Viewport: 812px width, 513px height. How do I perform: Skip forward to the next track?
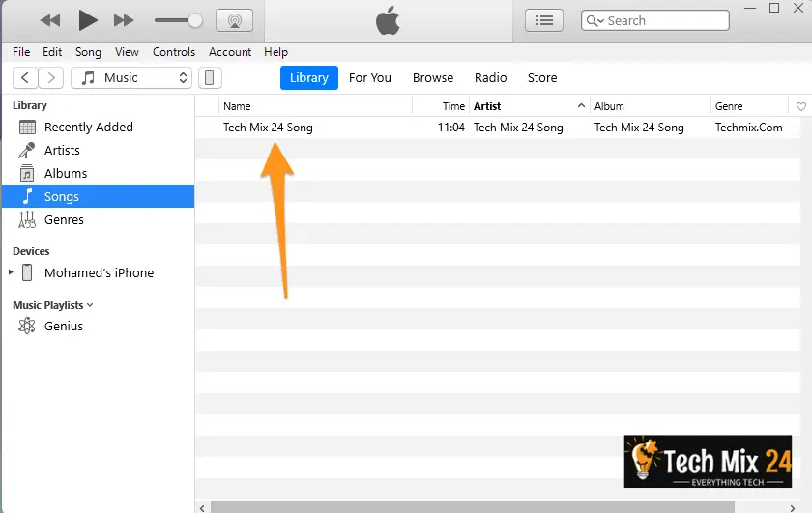(124, 20)
